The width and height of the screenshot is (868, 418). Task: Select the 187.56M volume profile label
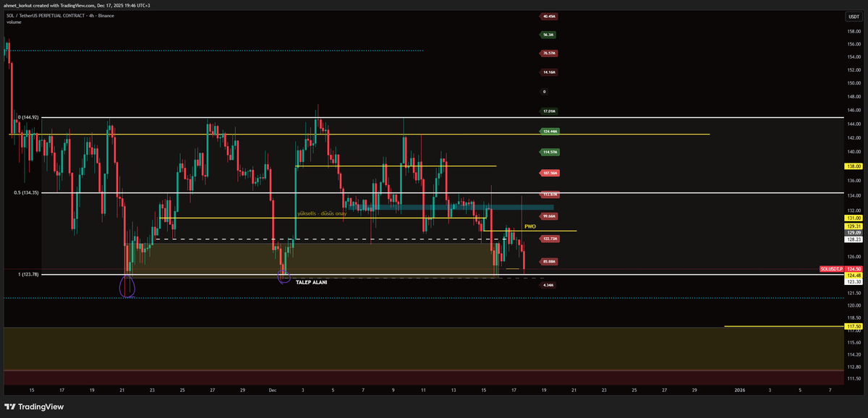point(550,173)
